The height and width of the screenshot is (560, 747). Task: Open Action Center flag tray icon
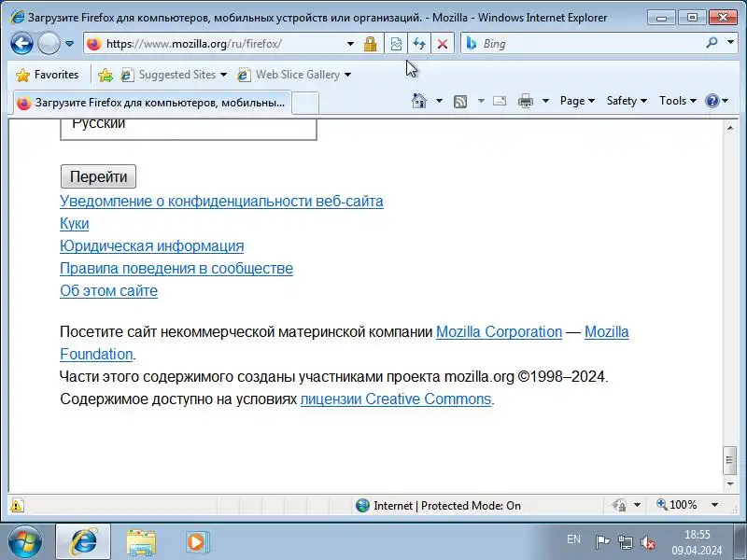[x=602, y=542]
